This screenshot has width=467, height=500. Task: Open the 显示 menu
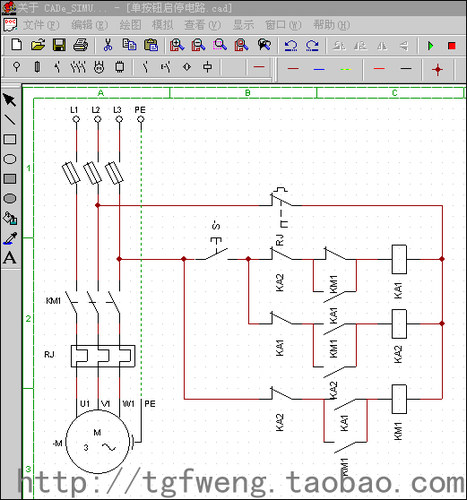tap(243, 25)
